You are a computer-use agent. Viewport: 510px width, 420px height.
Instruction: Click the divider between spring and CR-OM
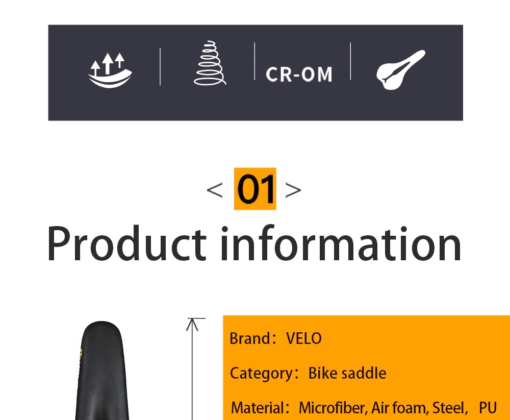coord(254,61)
